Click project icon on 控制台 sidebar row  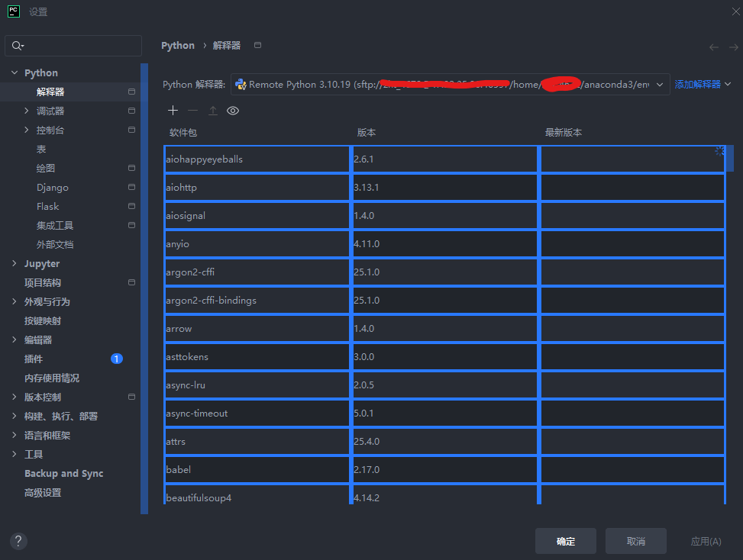click(x=132, y=130)
